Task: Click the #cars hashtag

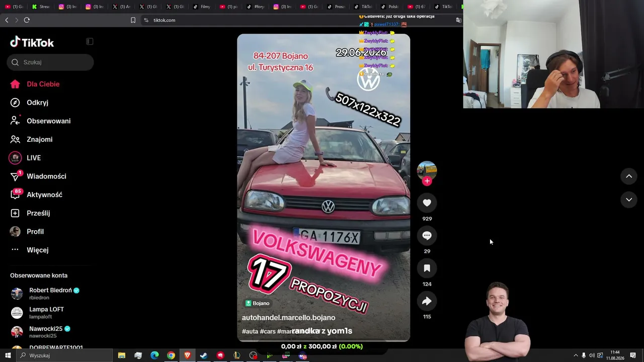Action: point(268,331)
